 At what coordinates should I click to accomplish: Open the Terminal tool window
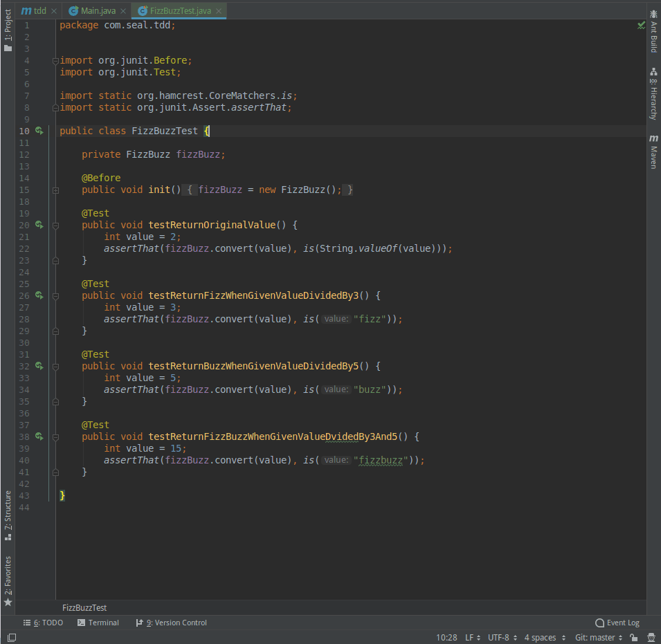[98, 623]
